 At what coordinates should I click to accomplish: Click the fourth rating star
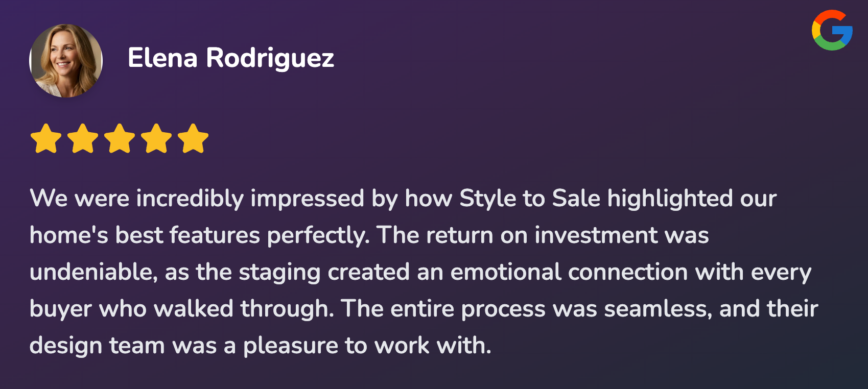coord(156,138)
